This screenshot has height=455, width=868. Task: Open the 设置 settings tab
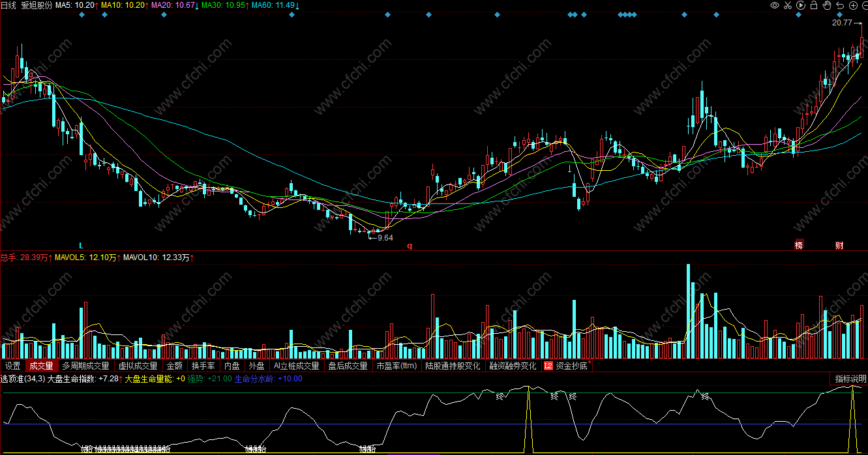12,366
